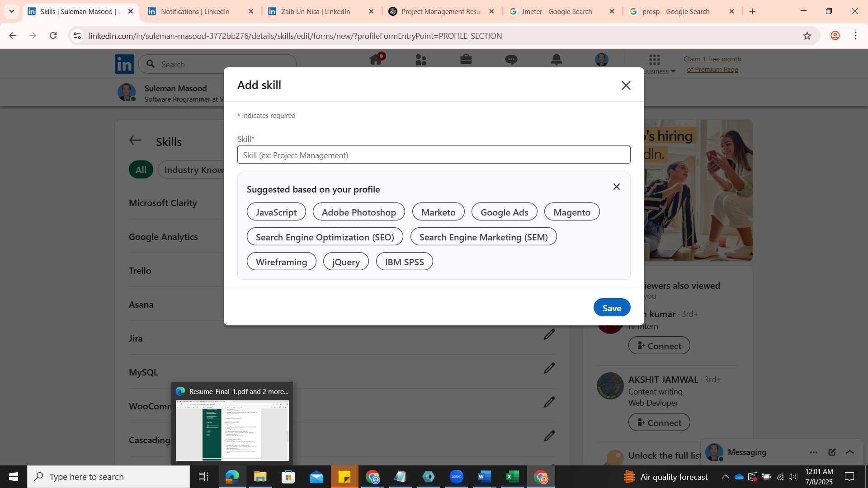Screen dimensions: 868x488
Task: Choose the Magento suggested skill
Action: point(571,212)
